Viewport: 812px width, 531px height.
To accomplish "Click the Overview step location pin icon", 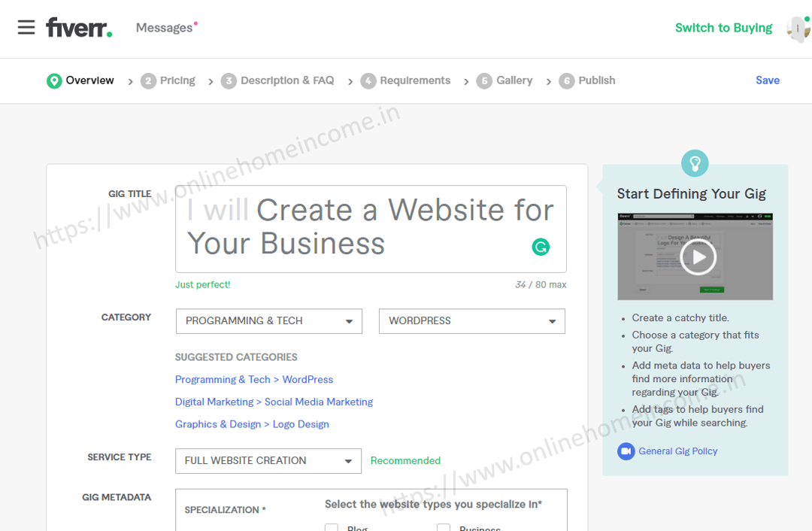I will 54,80.
